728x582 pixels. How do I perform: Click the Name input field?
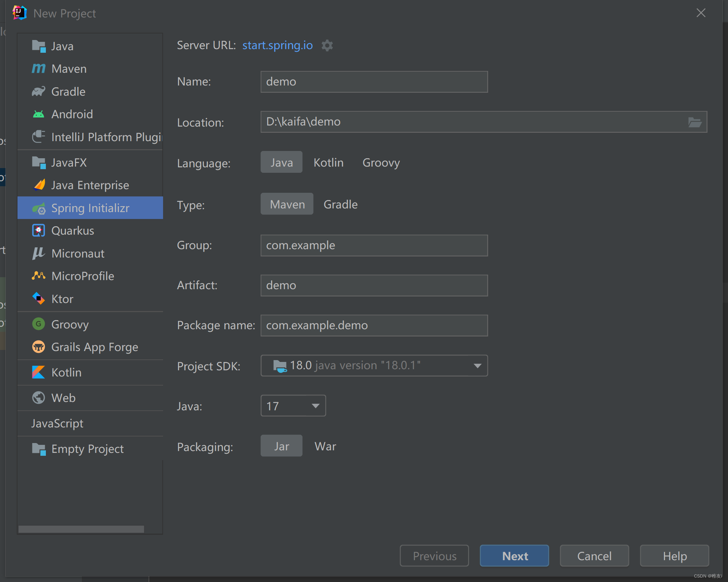(x=374, y=82)
